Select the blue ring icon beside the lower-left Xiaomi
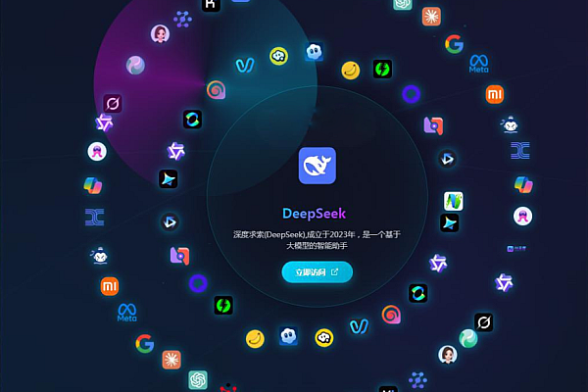 point(198,283)
